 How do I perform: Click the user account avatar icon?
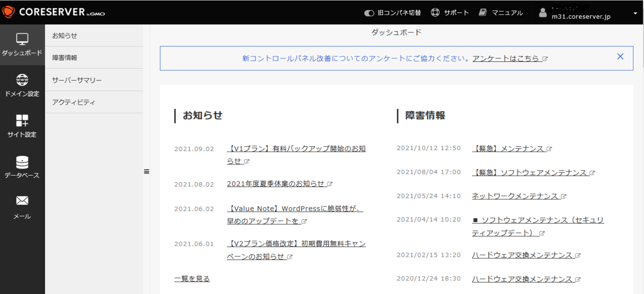click(543, 12)
